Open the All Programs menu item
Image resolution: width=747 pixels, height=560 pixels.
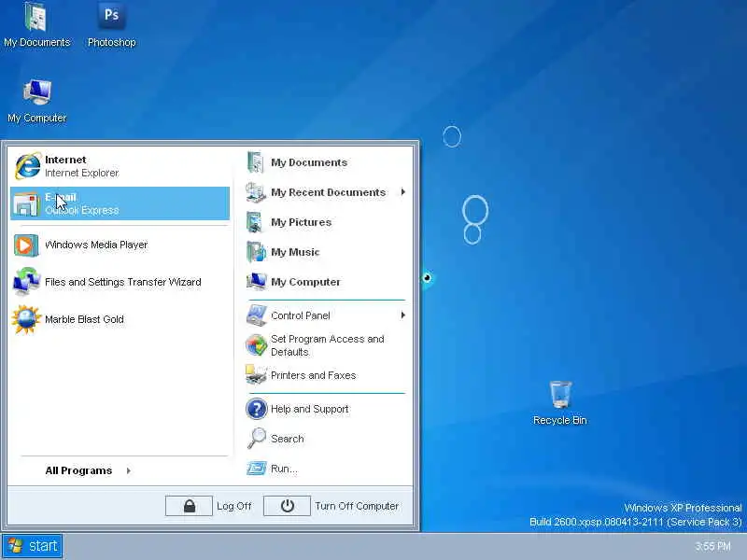point(78,470)
